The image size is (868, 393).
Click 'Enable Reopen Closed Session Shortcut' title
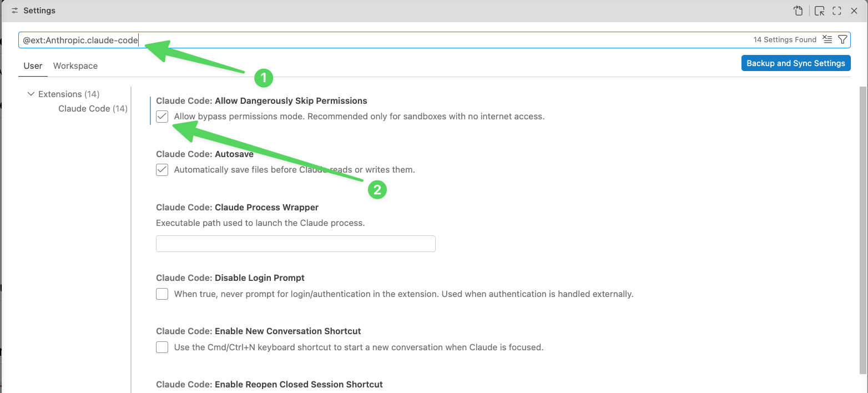299,384
